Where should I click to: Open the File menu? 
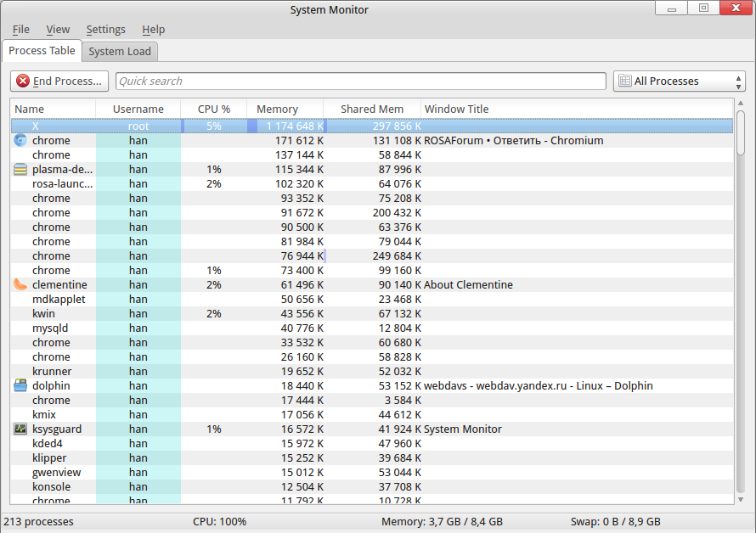click(x=21, y=30)
